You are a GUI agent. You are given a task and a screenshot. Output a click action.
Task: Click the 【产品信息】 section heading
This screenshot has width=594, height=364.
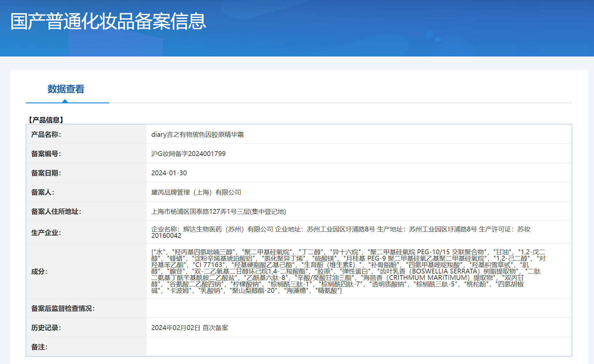[46, 120]
